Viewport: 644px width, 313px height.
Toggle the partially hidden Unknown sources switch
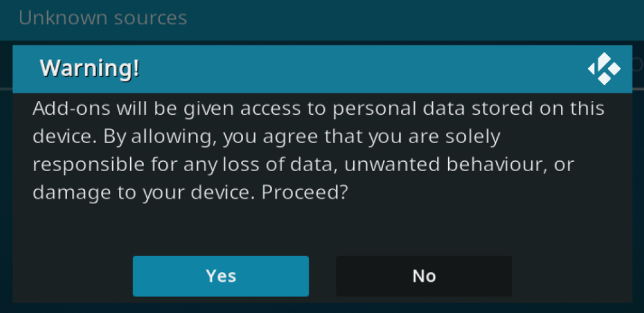[x=638, y=64]
